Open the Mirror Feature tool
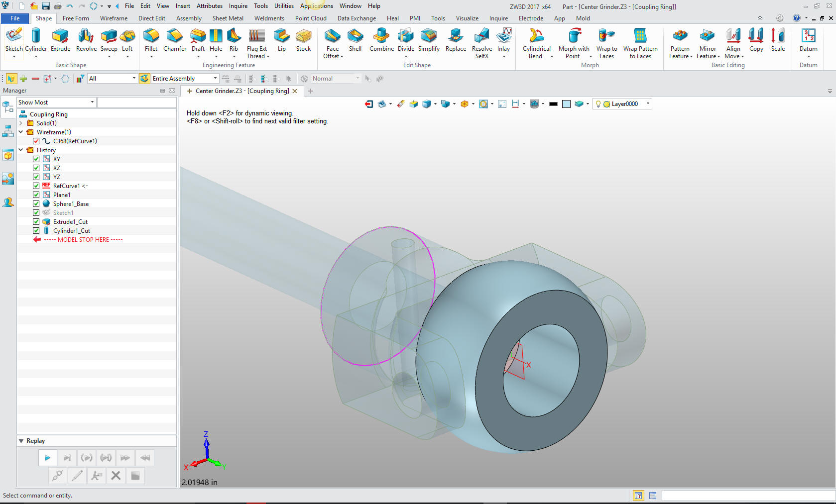Screen dimensions: 836x504 pyautogui.click(x=708, y=43)
